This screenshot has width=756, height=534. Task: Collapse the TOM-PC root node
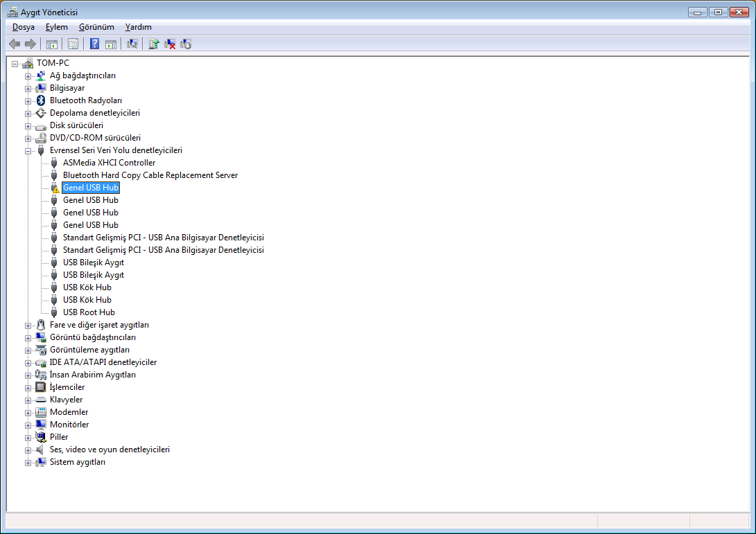click(x=15, y=64)
